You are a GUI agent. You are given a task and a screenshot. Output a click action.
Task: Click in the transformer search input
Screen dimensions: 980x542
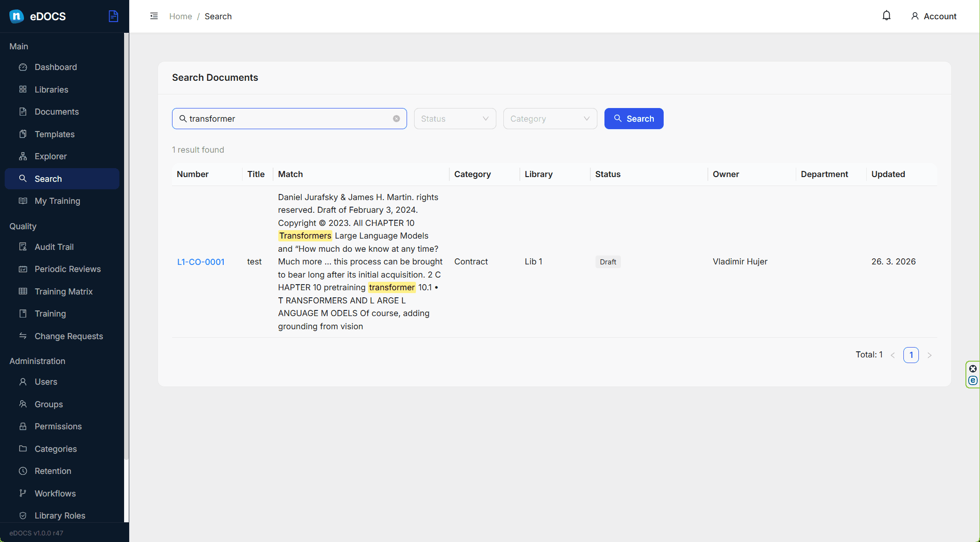coord(290,119)
